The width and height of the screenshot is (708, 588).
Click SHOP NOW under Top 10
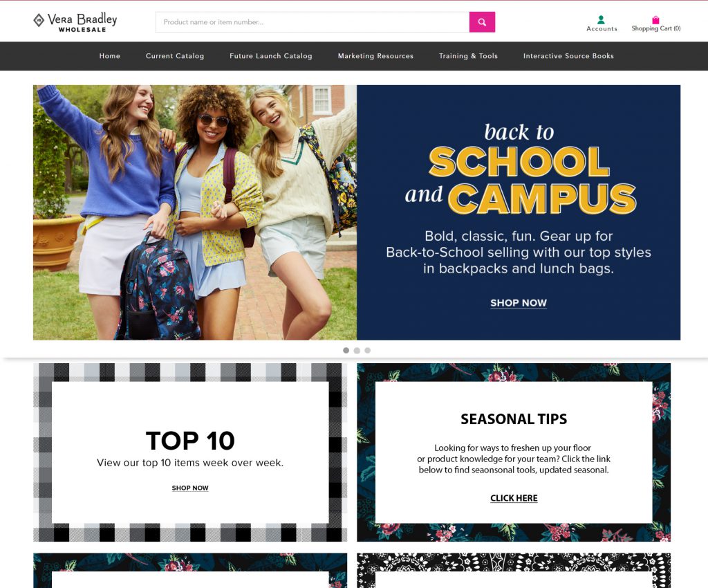click(x=190, y=488)
